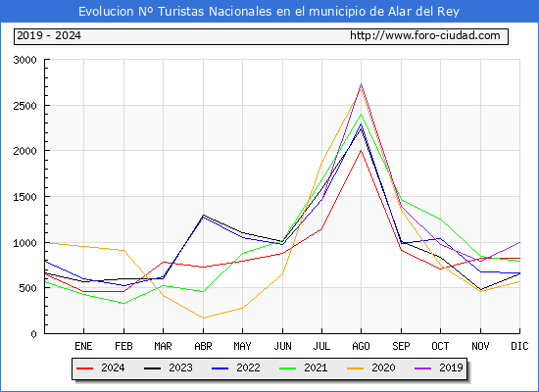Click the red 2024 peak at August

pos(361,150)
